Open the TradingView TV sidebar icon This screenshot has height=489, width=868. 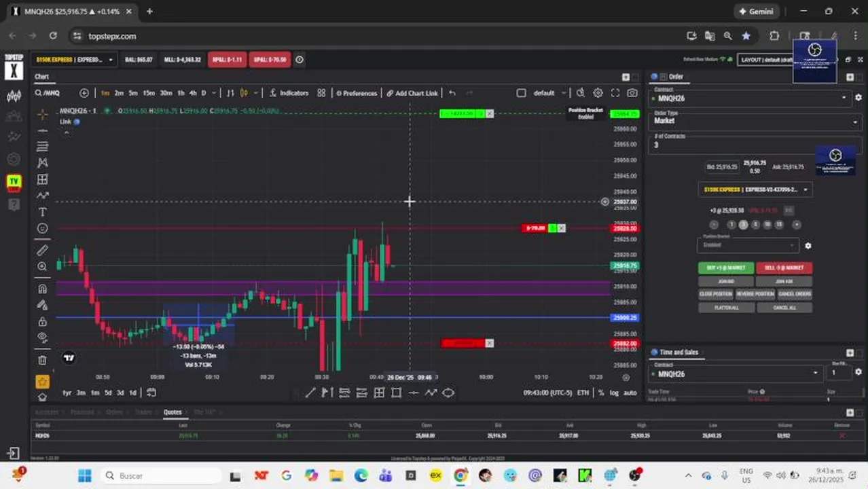(14, 181)
